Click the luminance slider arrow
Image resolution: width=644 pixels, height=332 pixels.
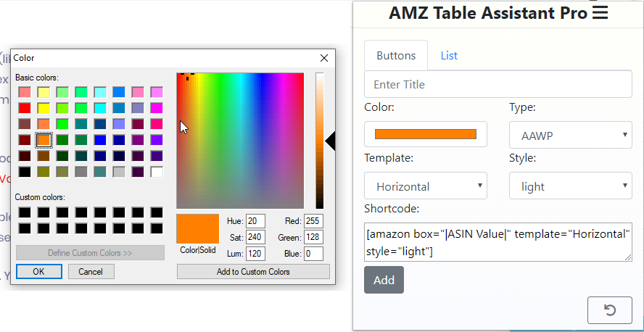coord(330,141)
